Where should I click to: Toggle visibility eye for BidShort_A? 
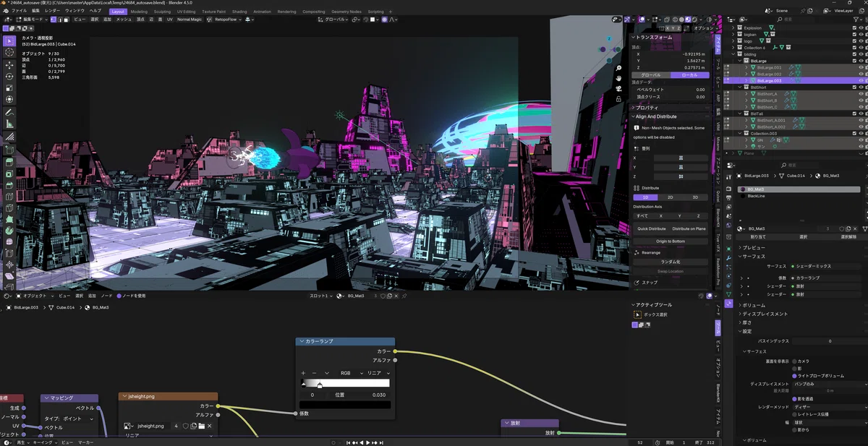click(861, 94)
